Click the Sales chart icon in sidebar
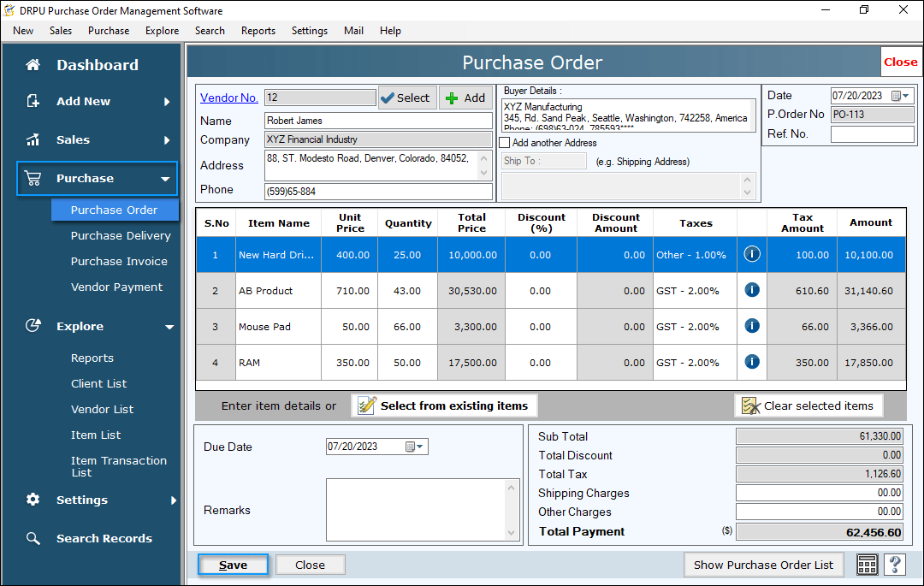The width and height of the screenshot is (924, 586). [33, 139]
